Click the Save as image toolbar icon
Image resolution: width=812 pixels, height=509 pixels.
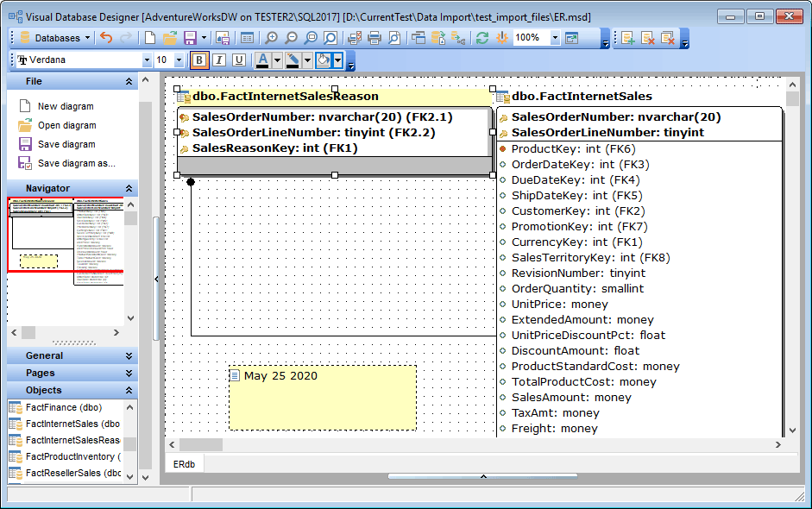tap(223, 38)
